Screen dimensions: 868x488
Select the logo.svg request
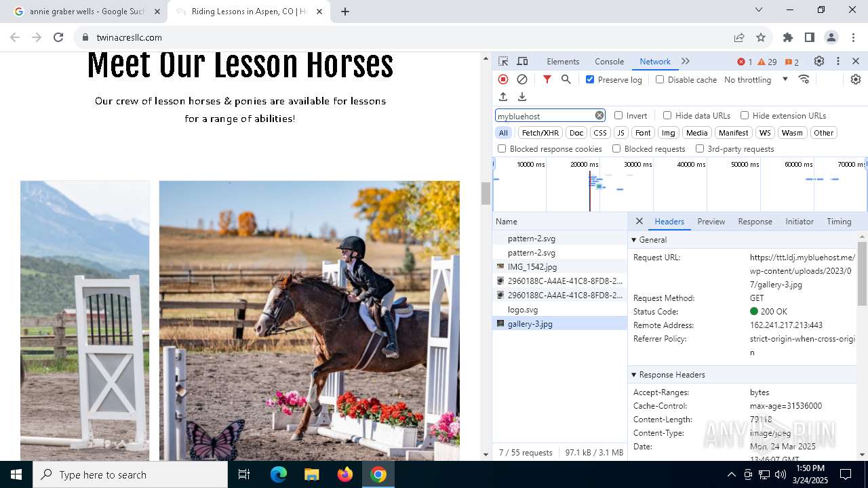(560, 310)
